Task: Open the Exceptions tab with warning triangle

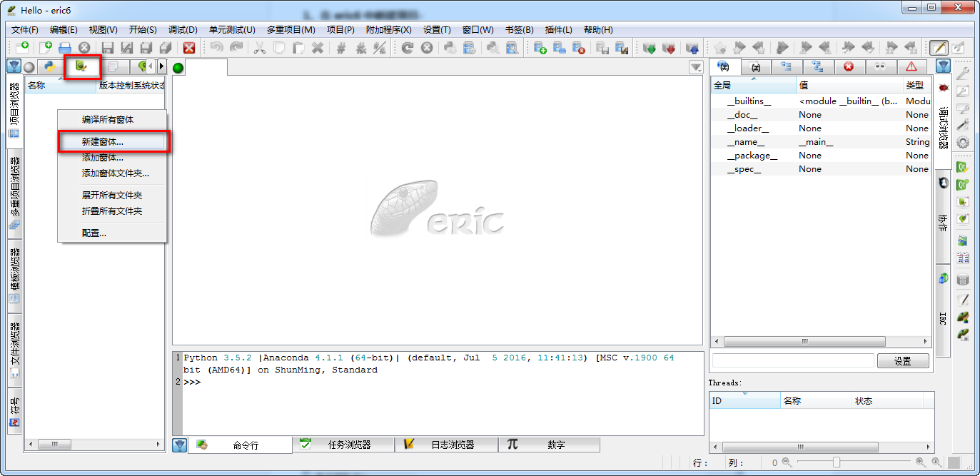Action: 911,66
